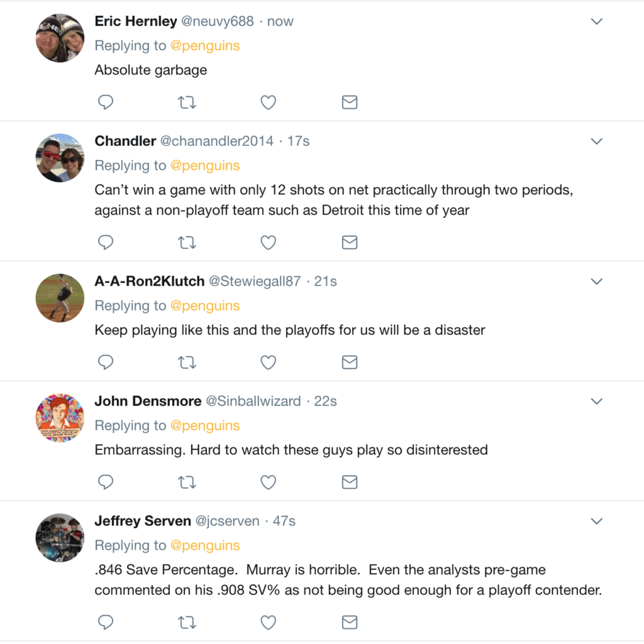
Task: Like Jeffrey Serven's save percentage tweet
Action: (269, 622)
